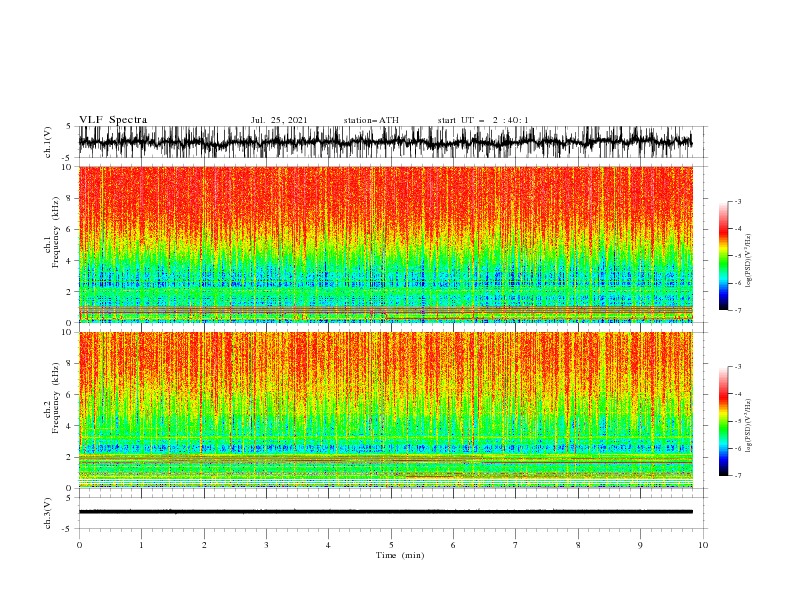Click the ch.2 "Frequency (kHz)" axis label
792x612 pixels.
click(x=55, y=398)
